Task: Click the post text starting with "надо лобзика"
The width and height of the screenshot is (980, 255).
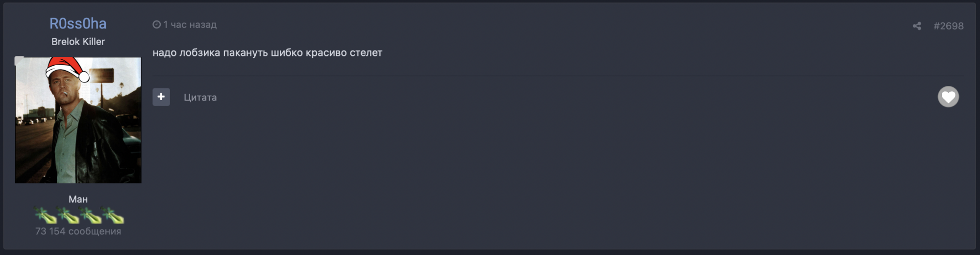Action: pyautogui.click(x=267, y=52)
